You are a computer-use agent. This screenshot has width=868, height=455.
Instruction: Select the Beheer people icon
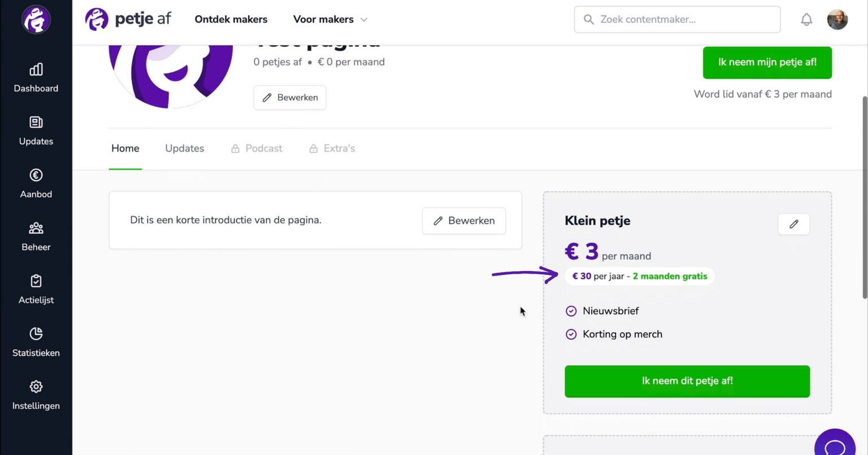tap(36, 228)
